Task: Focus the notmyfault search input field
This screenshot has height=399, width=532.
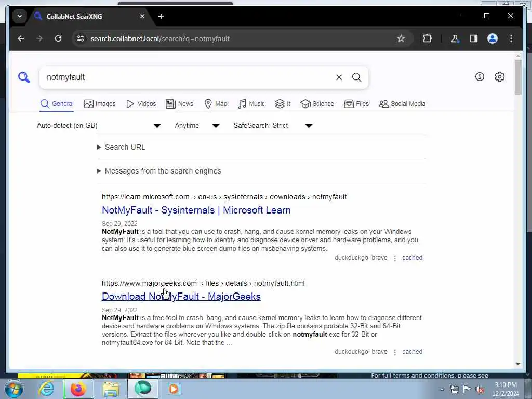Action: pos(187,77)
